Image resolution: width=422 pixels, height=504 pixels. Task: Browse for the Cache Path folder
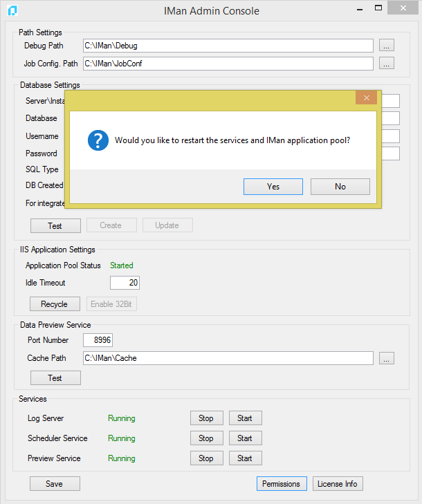click(x=387, y=358)
